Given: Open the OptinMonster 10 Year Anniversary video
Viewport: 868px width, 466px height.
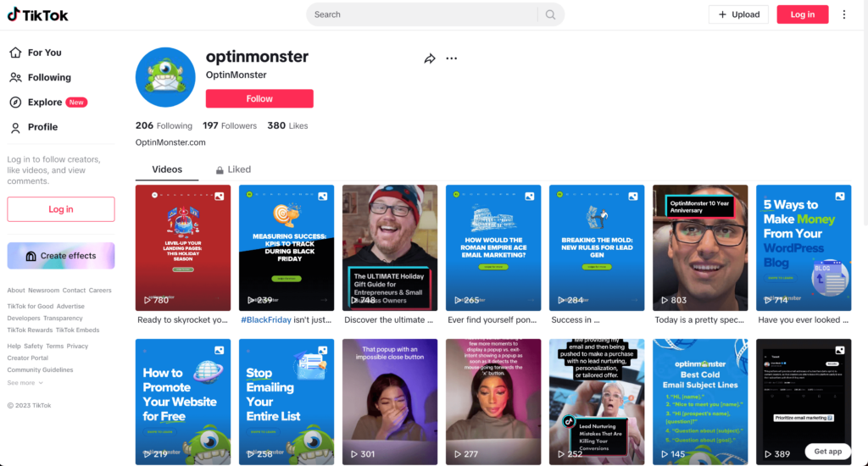Looking at the screenshot, I should (700, 248).
